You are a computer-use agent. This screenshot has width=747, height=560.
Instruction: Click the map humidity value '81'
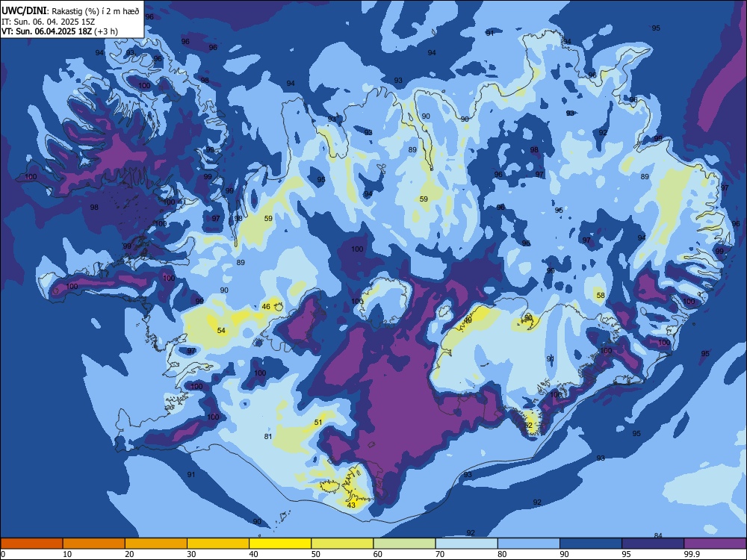coord(267,437)
